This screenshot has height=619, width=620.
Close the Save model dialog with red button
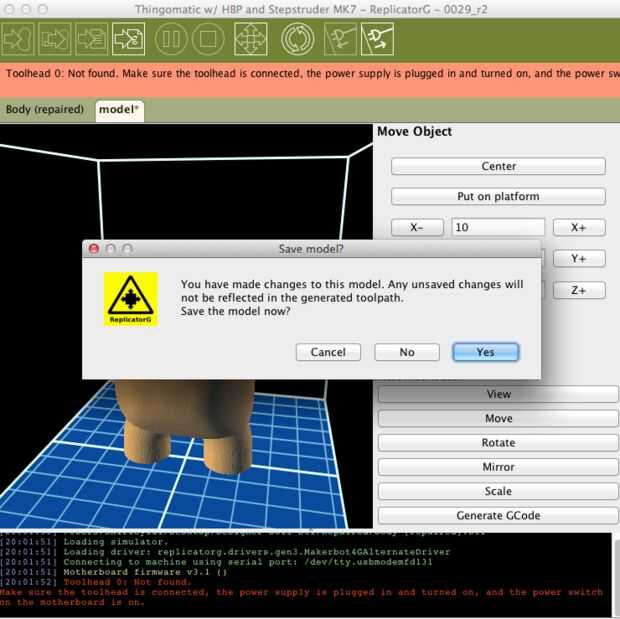coord(94,249)
